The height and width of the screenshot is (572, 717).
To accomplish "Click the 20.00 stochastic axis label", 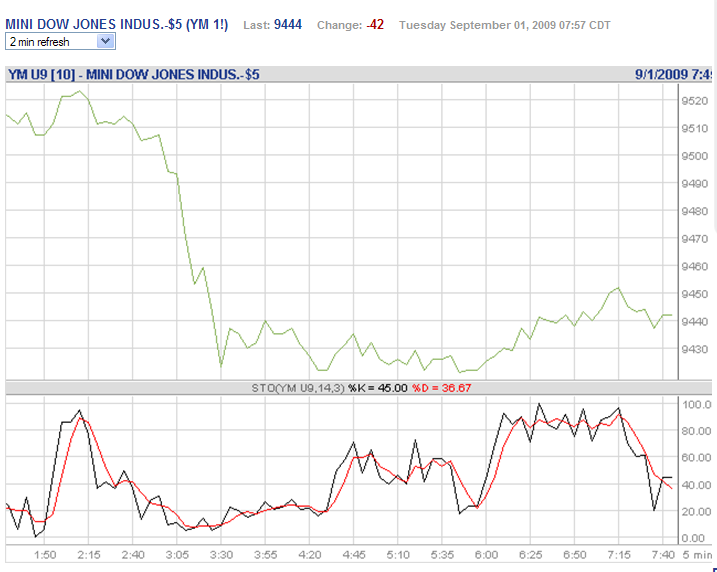I will (x=696, y=512).
